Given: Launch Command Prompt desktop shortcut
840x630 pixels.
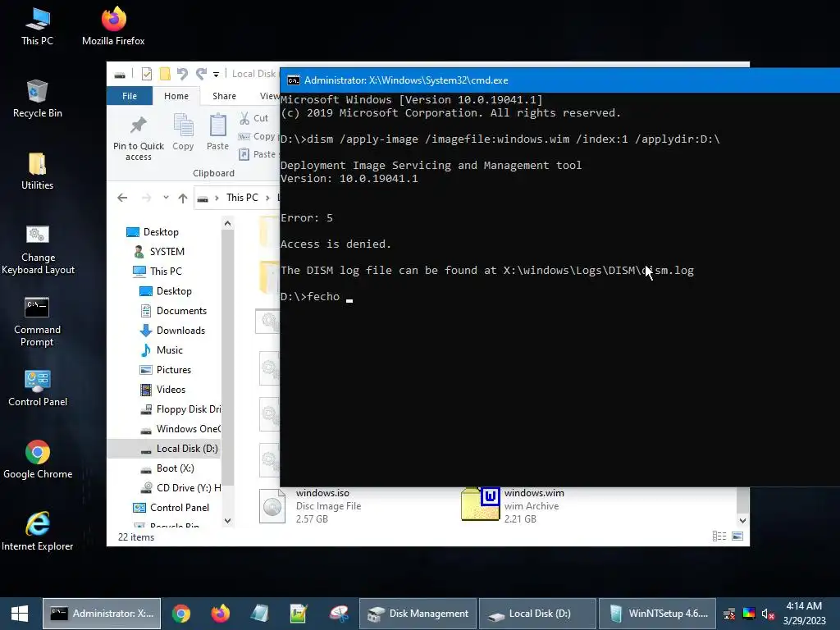Looking at the screenshot, I should 37,322.
